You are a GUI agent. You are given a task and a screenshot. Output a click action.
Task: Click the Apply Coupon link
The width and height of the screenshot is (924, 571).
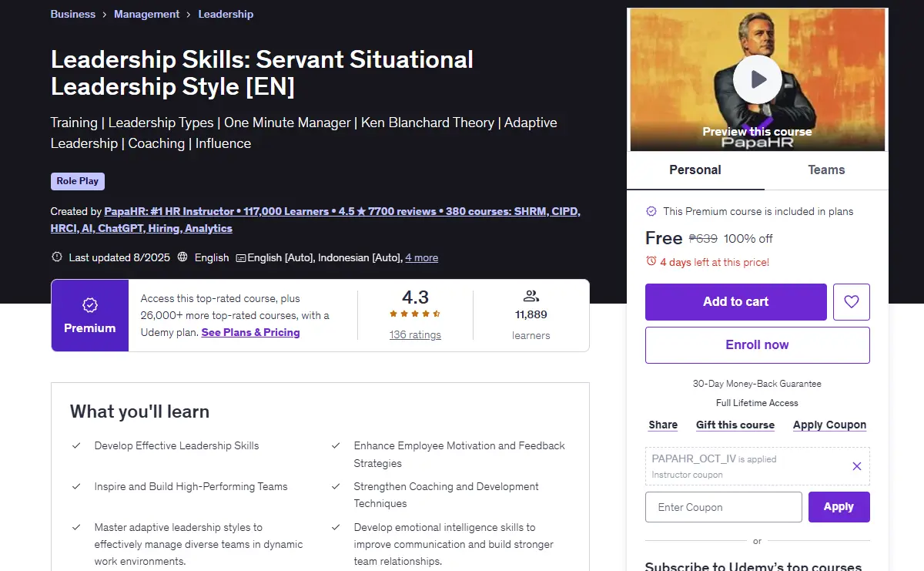click(x=829, y=425)
